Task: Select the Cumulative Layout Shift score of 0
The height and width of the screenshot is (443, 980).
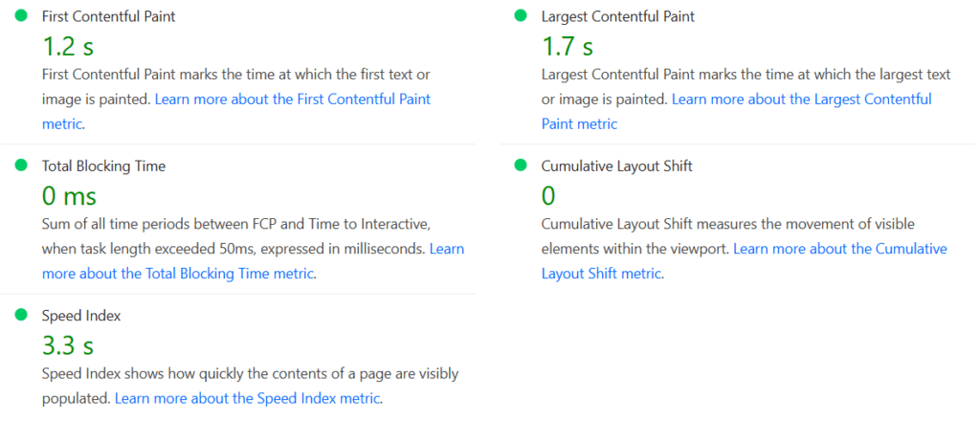Action: (548, 195)
